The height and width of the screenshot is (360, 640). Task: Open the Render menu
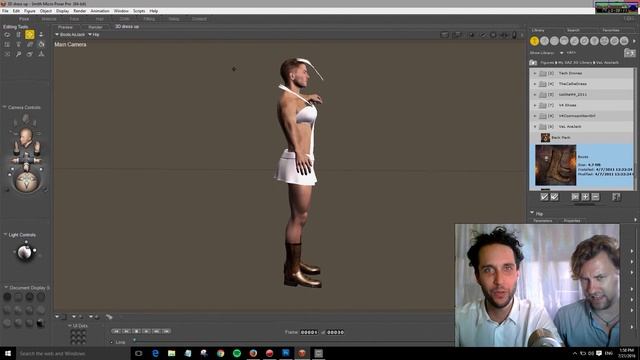(x=80, y=11)
